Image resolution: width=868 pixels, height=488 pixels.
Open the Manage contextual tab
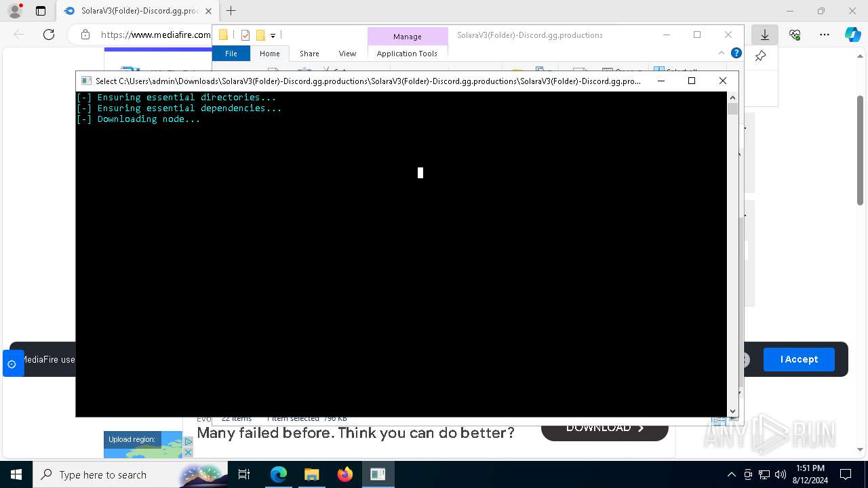click(x=408, y=37)
